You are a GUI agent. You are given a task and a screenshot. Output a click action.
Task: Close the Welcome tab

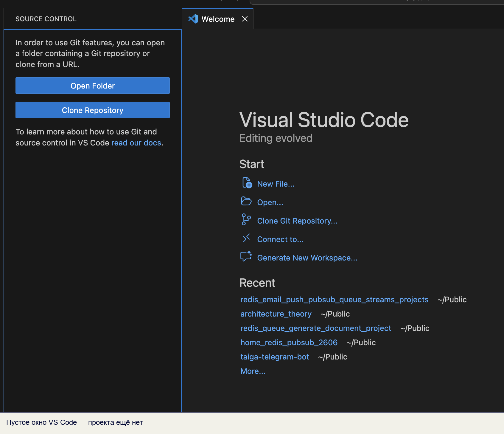point(245,19)
